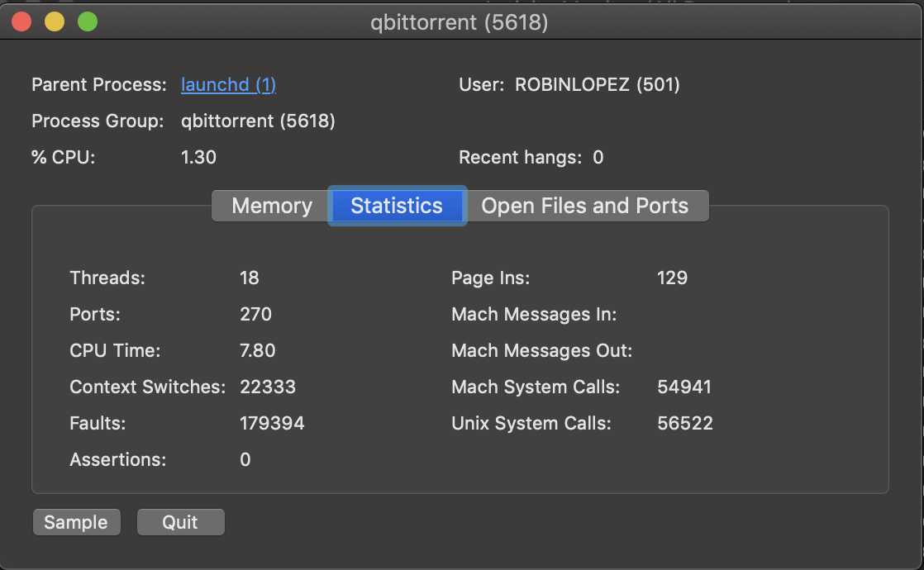The height and width of the screenshot is (570, 924).
Task: Click the Context Switches label
Action: (x=147, y=387)
